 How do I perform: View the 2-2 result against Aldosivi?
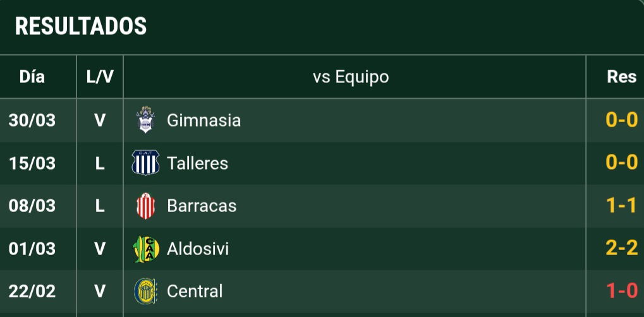point(622,248)
